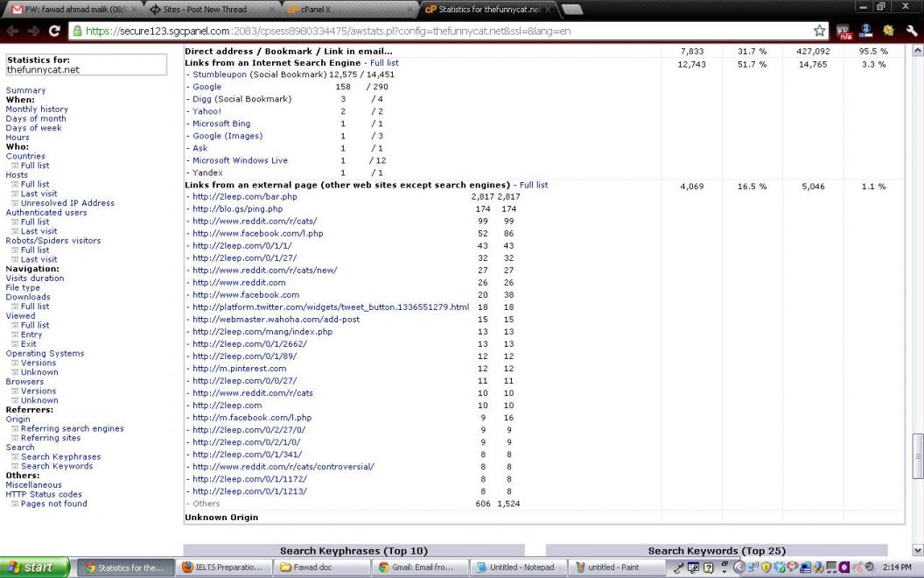Open the Entry pages link

point(31,335)
